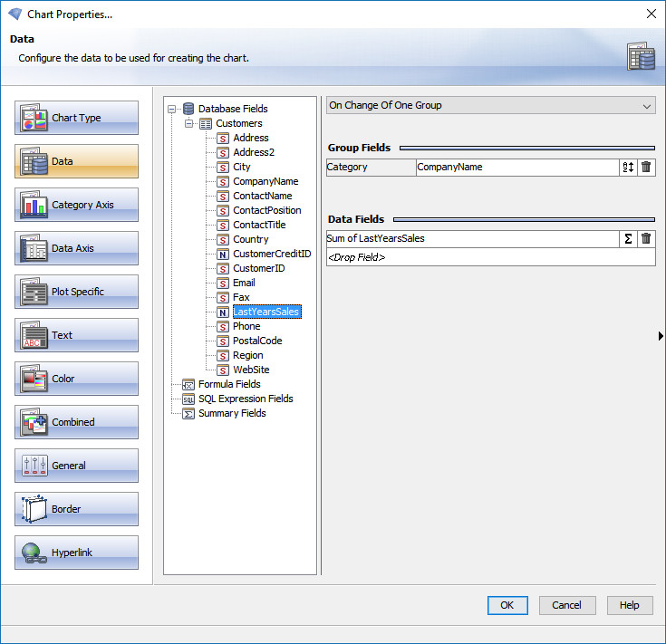Collapse the Database Fields tree node
This screenshot has height=644, width=666.
172,109
